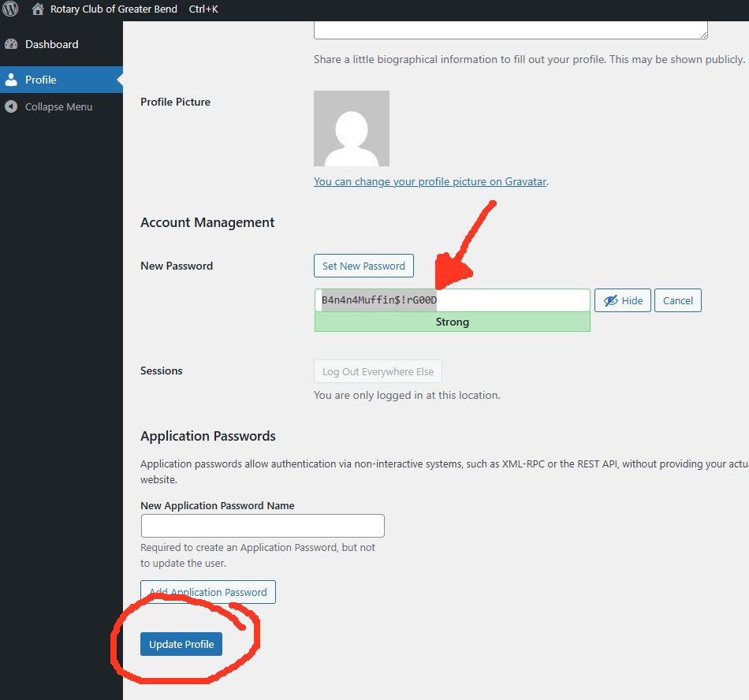Screen dimensions: 749x700
Task: Open the Gravatar profile picture link
Action: pos(430,182)
